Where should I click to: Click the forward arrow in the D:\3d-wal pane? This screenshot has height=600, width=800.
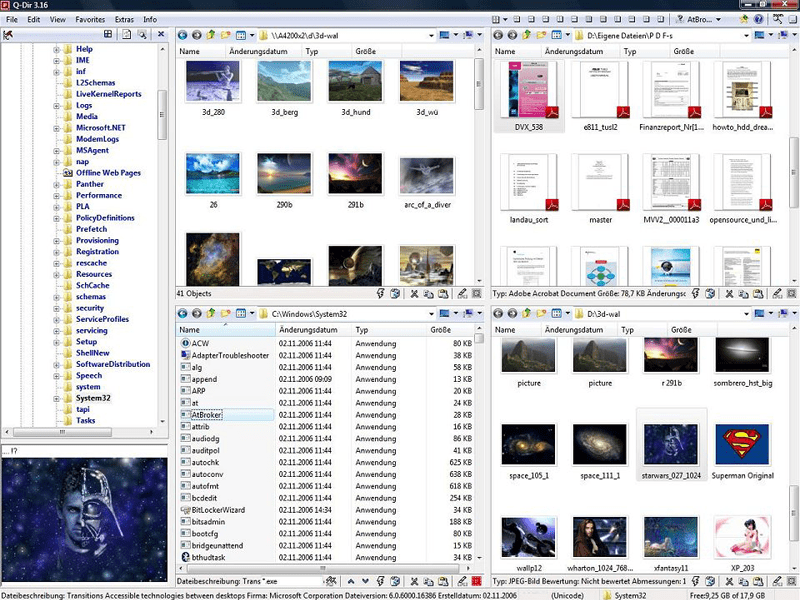[511, 313]
